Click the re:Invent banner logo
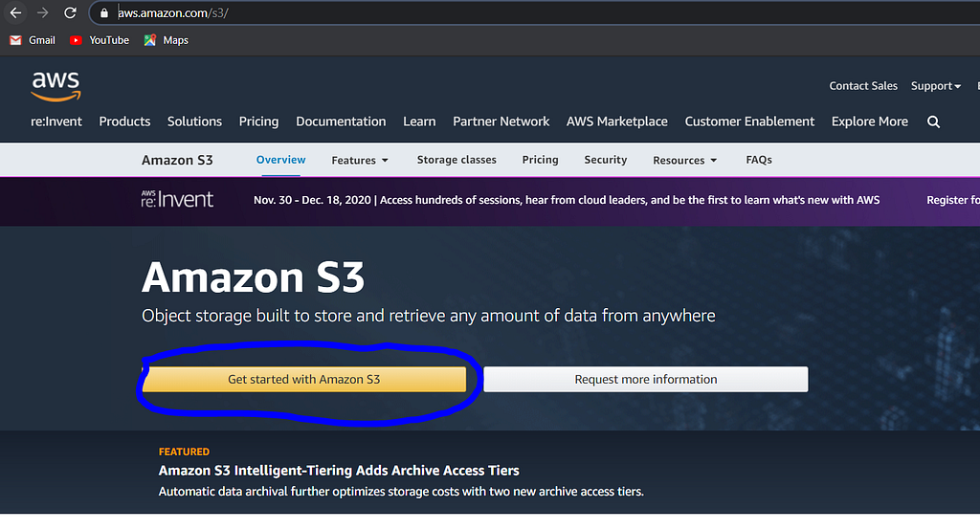This screenshot has height=529, width=980. point(177,199)
